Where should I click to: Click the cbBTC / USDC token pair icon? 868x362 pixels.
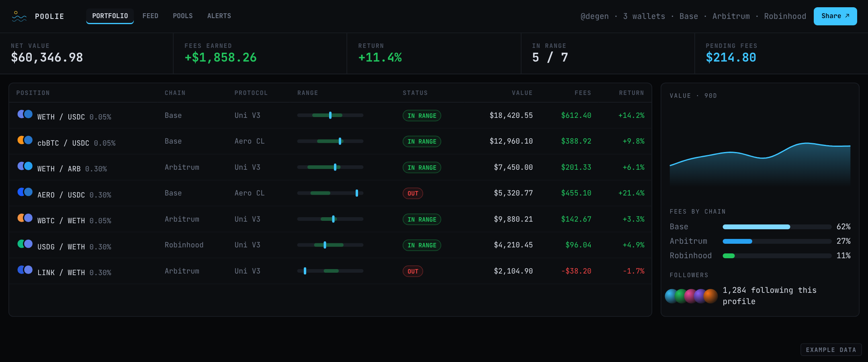pyautogui.click(x=25, y=140)
